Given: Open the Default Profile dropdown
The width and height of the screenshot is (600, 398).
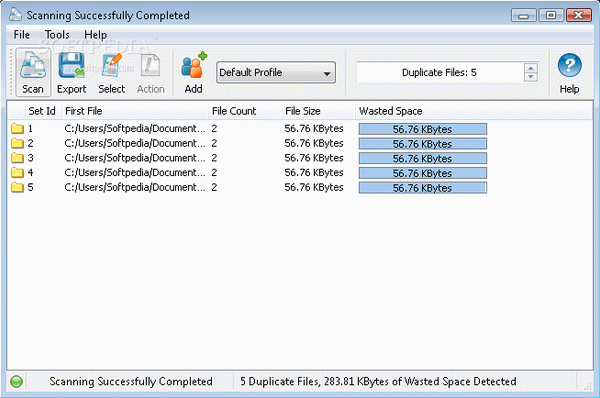Looking at the screenshot, I should 276,72.
